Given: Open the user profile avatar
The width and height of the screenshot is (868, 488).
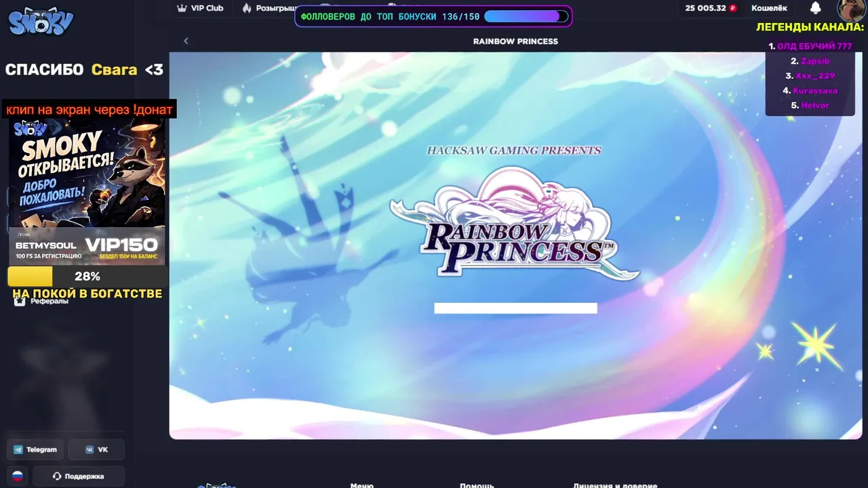Looking at the screenshot, I should [850, 9].
